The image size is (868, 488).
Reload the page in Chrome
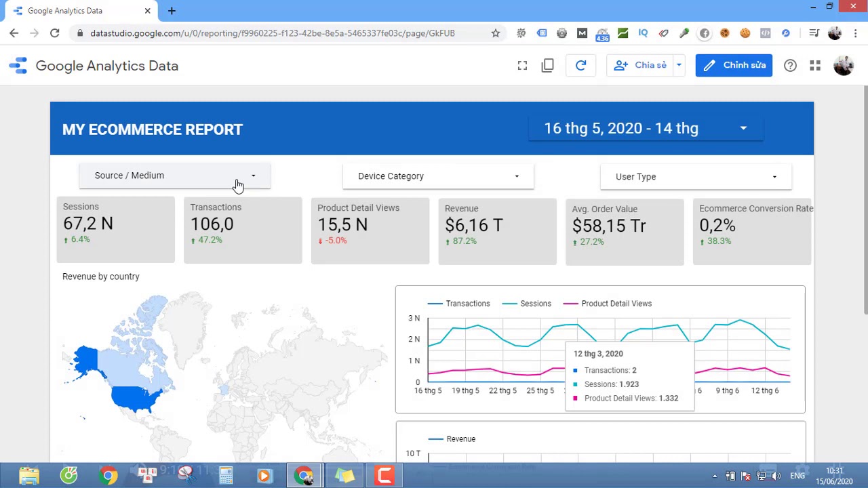[55, 33]
